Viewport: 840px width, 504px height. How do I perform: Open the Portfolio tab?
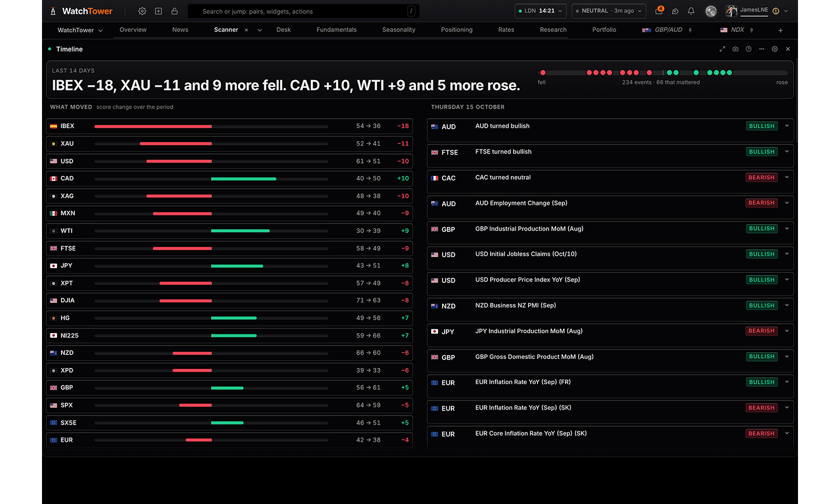604,30
